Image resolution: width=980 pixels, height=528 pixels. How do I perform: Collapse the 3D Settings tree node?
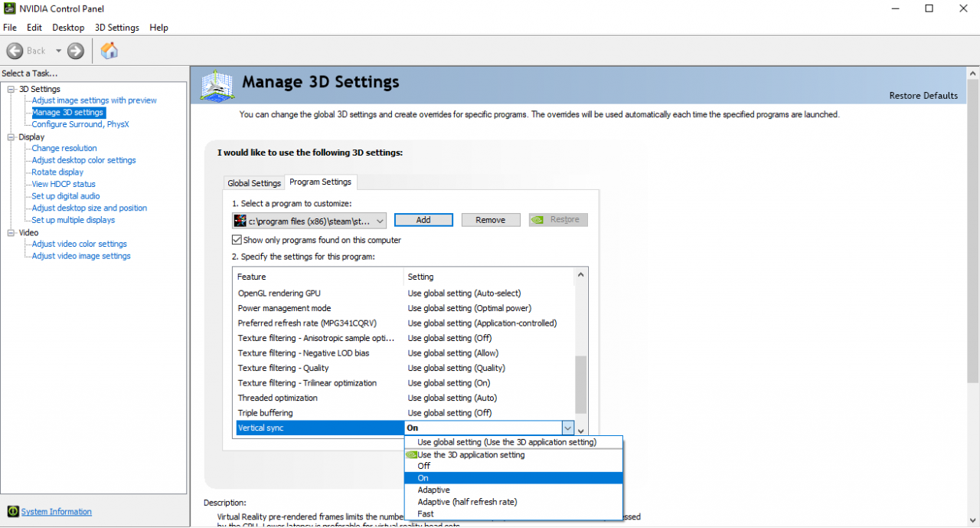coord(11,90)
